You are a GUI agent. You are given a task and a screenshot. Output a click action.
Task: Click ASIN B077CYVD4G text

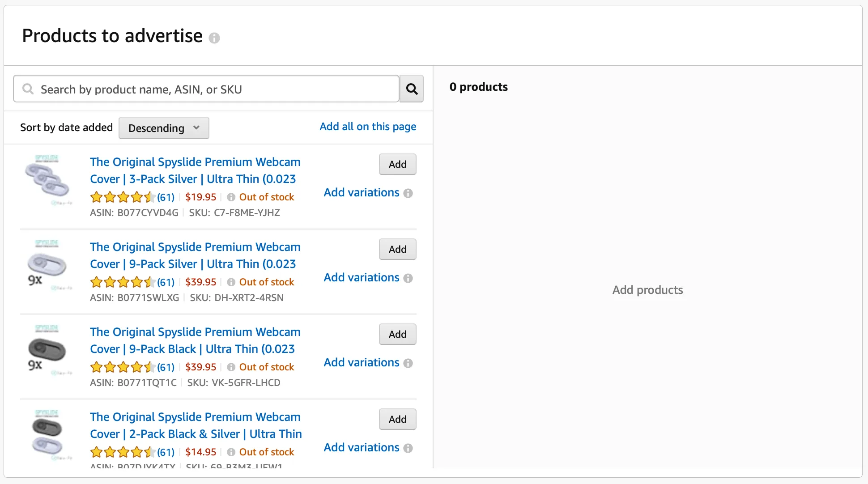tap(134, 213)
